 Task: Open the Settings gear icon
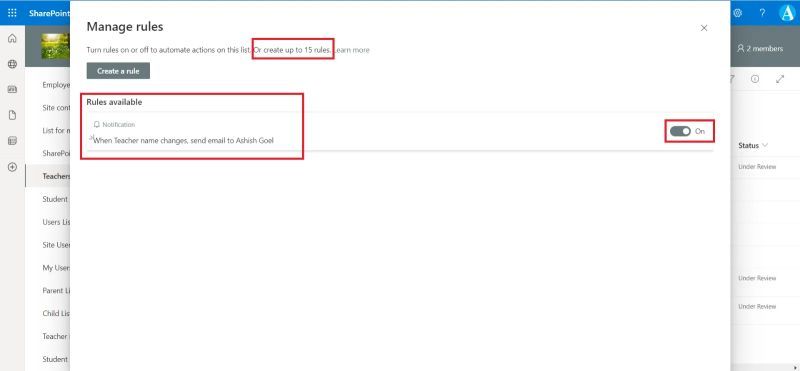coord(737,13)
